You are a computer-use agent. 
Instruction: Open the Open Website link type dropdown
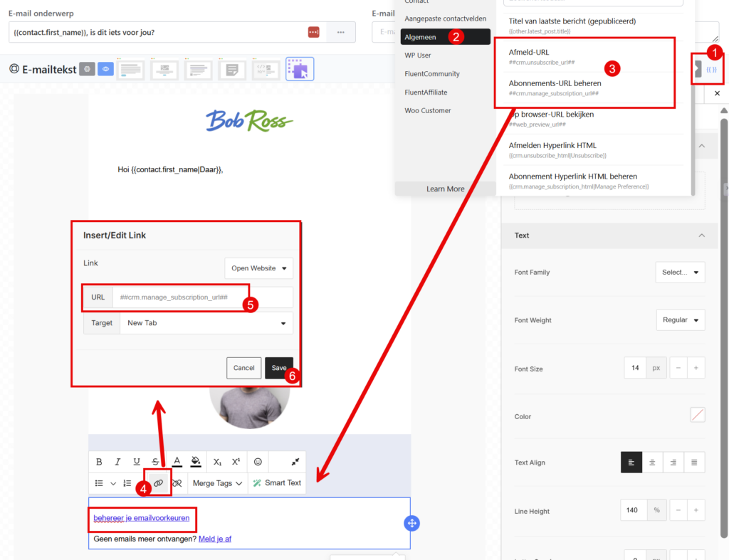(258, 268)
